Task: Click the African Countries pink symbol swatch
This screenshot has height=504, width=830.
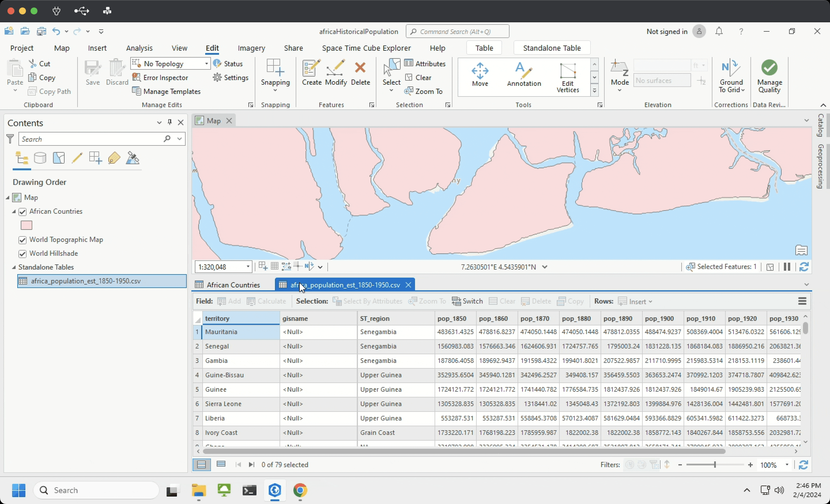Action: click(x=26, y=225)
